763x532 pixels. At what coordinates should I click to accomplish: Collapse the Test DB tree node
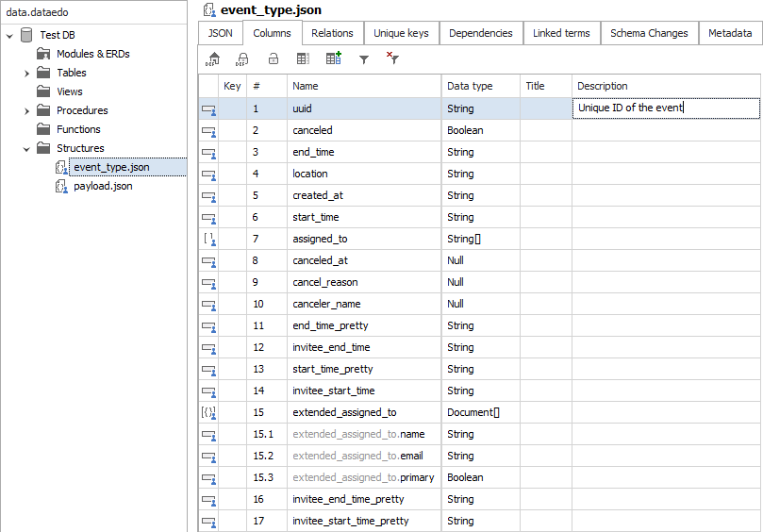9,35
